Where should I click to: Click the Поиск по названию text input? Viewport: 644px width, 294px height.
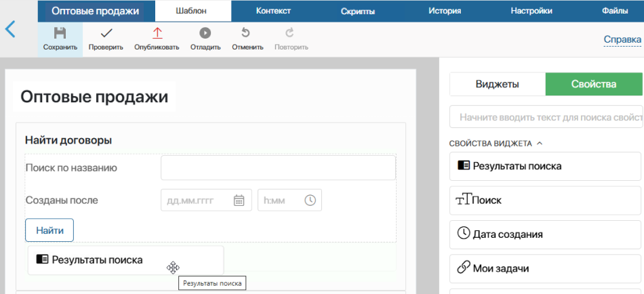278,167
